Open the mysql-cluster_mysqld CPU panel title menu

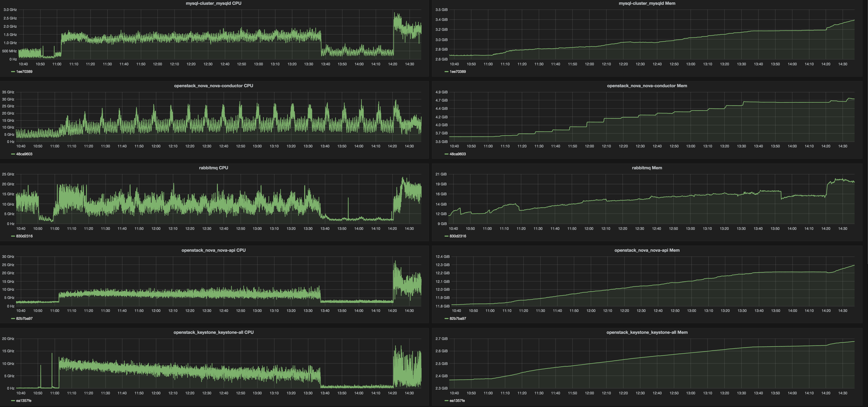213,3
